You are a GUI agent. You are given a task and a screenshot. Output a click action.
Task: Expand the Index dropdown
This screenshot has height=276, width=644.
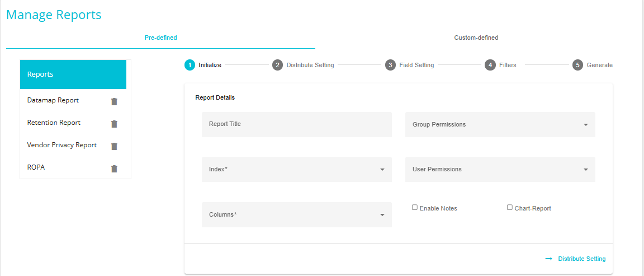tap(296, 169)
